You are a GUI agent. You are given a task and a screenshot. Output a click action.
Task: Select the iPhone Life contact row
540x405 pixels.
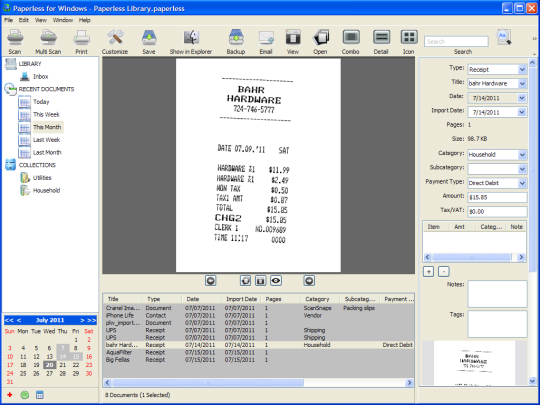258,315
